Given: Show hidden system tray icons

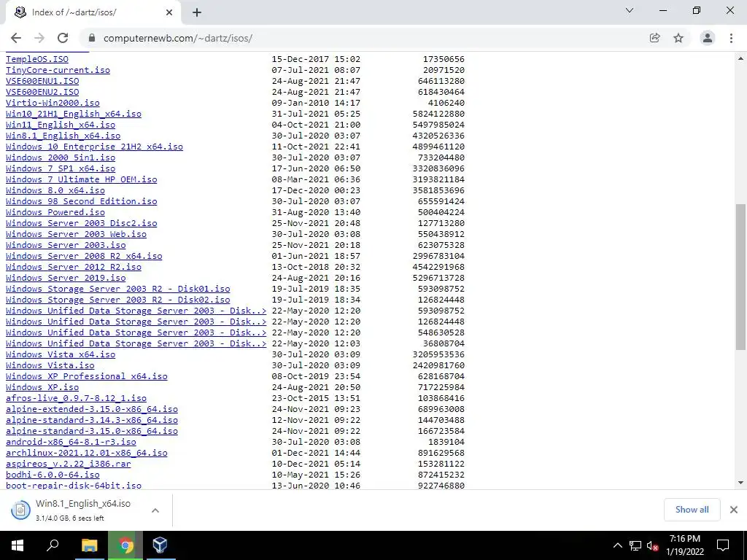Looking at the screenshot, I should [617, 545].
